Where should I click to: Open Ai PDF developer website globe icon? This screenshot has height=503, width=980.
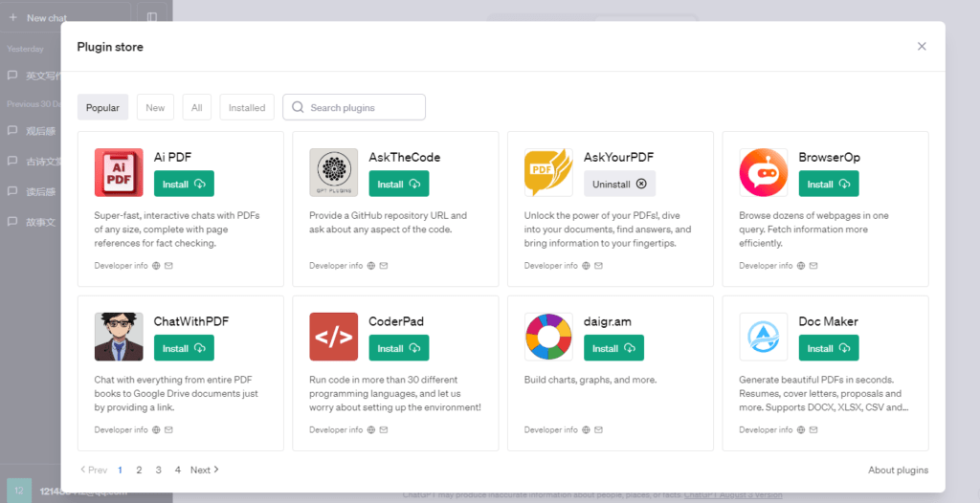click(156, 266)
